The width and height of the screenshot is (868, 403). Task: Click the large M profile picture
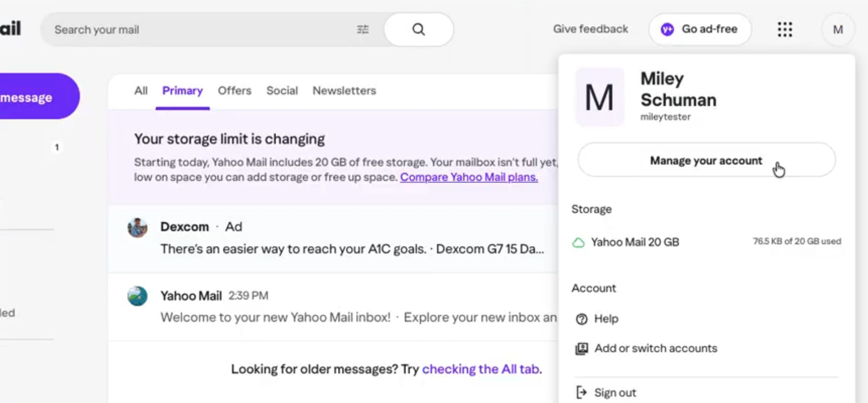[x=599, y=97]
